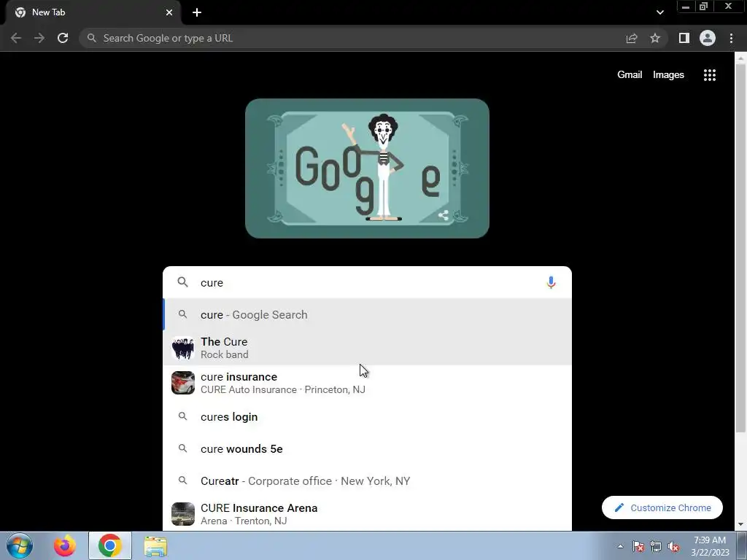Show hidden system tray icons
Screen dimensions: 747x560
[620, 546]
